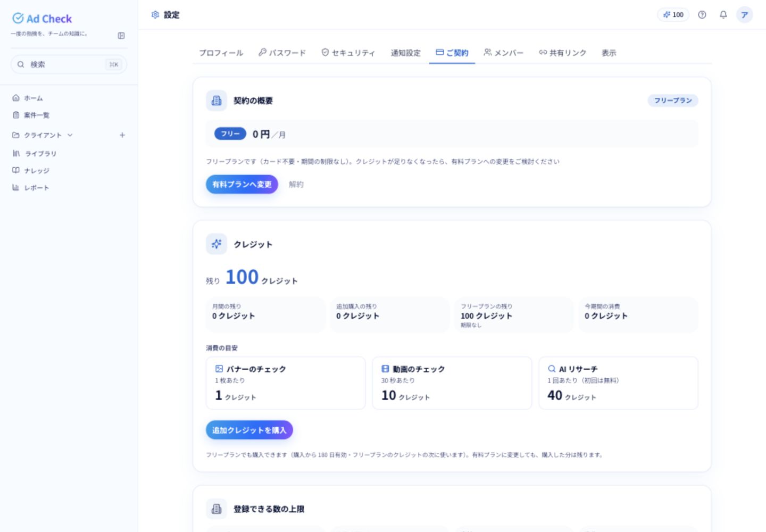Click the フリープラン badge
Image resolution: width=766 pixels, height=532 pixels.
click(673, 101)
